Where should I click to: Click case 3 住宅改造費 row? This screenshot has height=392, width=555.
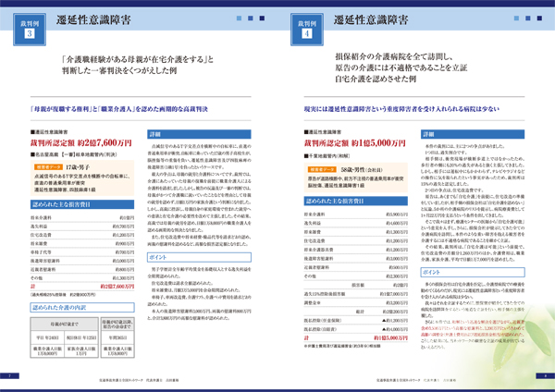click(82, 235)
